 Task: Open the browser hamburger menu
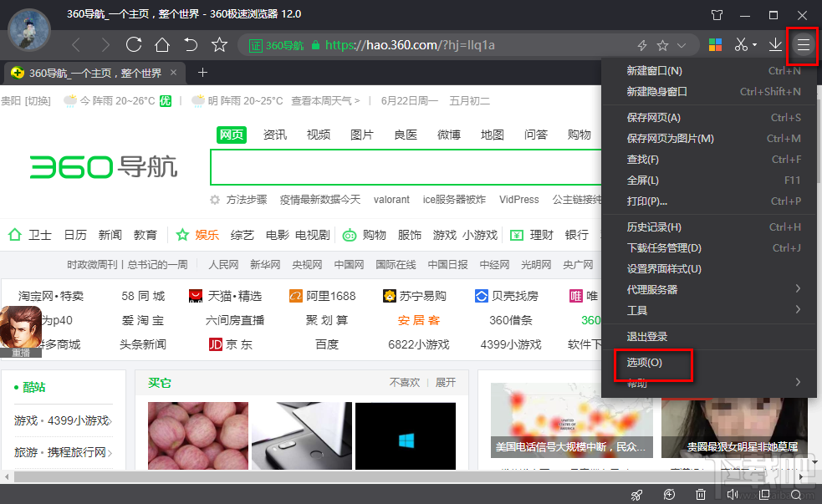(802, 44)
